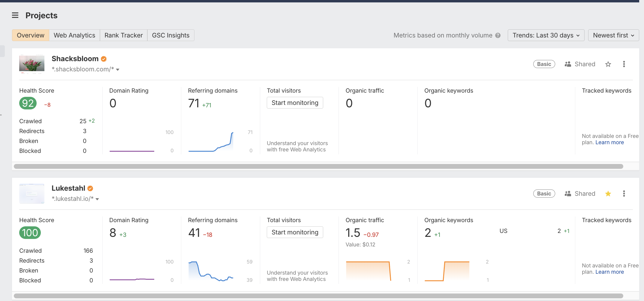
Task: Open Lukestahl three-dot options menu
Action: coord(624,194)
